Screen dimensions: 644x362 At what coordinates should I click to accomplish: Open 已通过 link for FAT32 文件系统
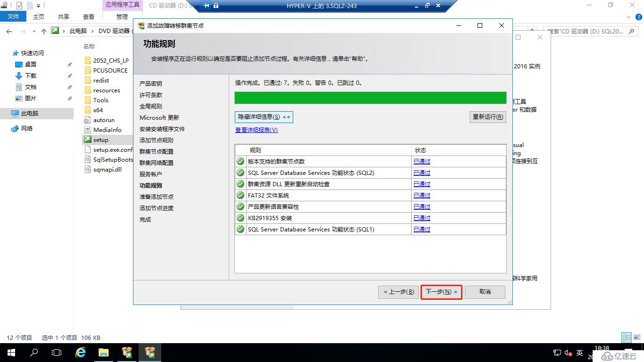click(x=422, y=196)
